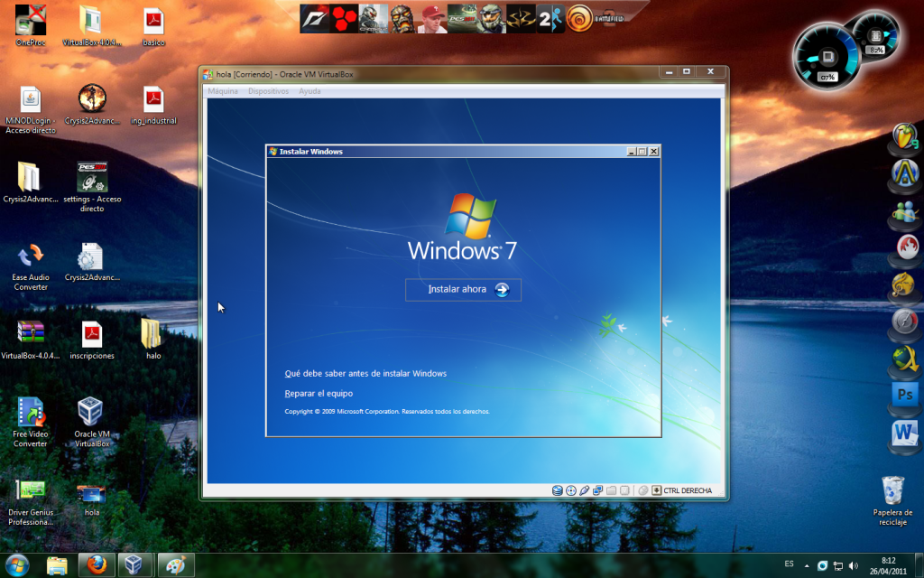The width and height of the screenshot is (924, 578).
Task: Select the halo folder on desktop
Action: pos(153,340)
